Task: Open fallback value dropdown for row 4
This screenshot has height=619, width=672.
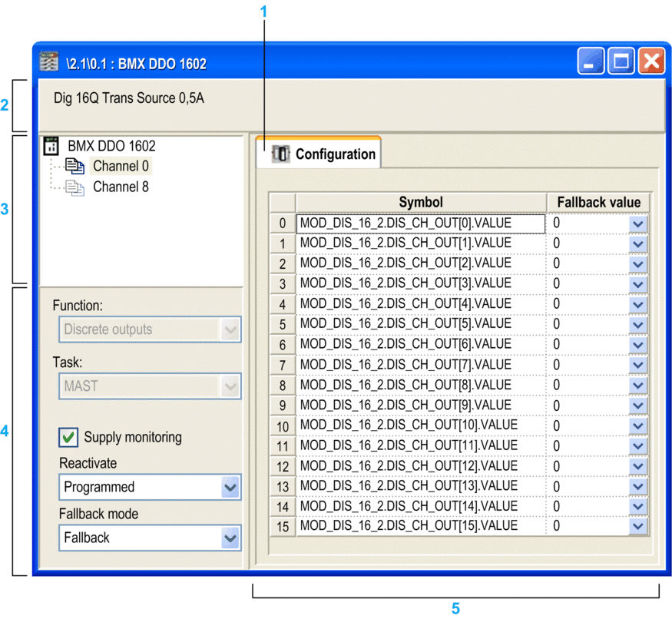Action: (x=638, y=304)
